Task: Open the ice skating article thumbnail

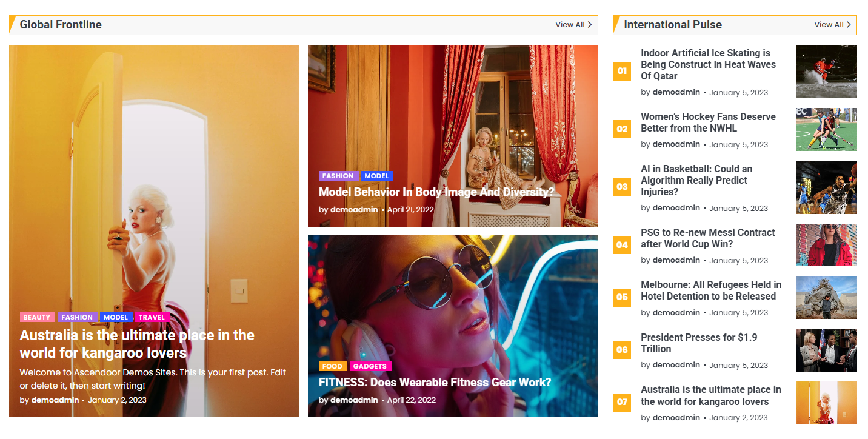Action: point(826,72)
